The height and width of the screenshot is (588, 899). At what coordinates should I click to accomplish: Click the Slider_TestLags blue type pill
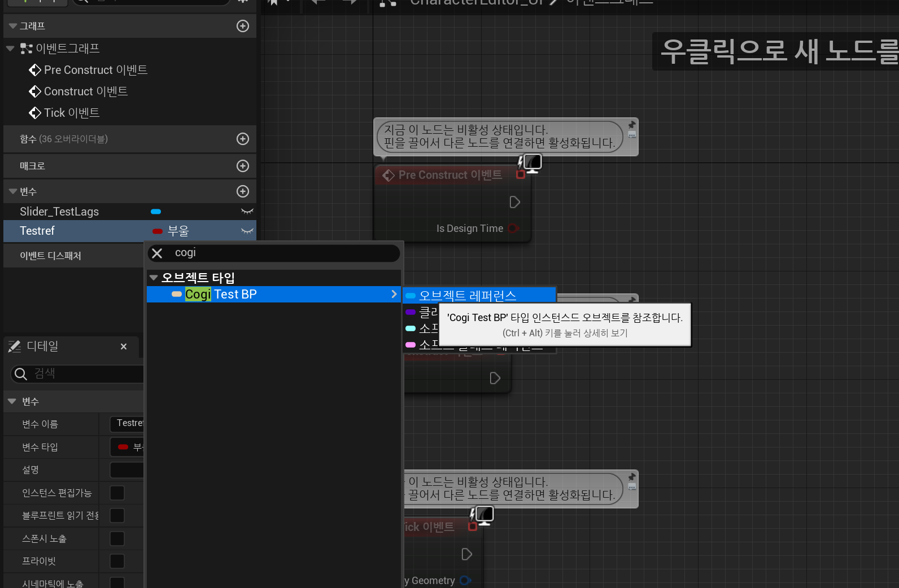pyautogui.click(x=156, y=212)
